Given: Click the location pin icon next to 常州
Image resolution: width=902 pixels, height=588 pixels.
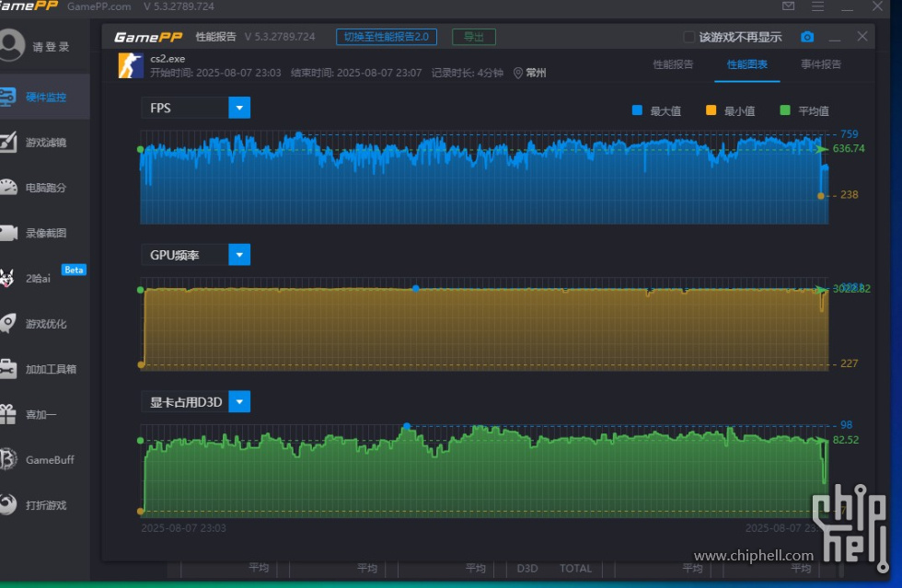Looking at the screenshot, I should coord(517,73).
